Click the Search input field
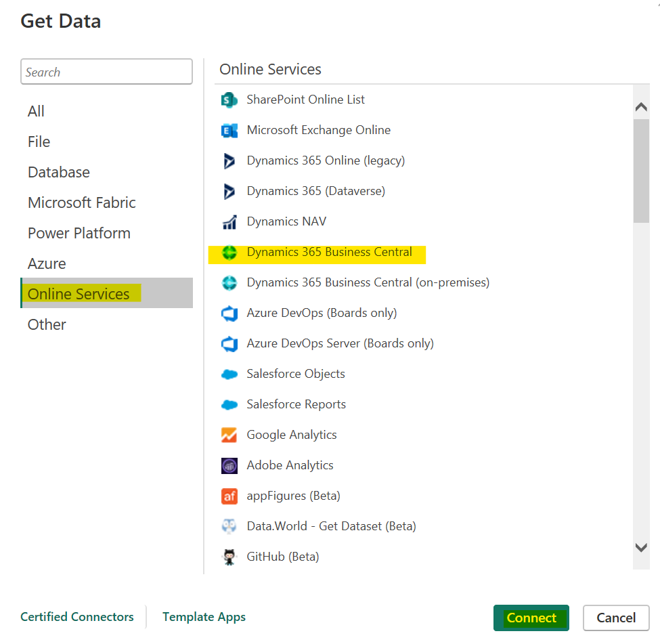Screen dimensions: 660x644 (x=106, y=72)
